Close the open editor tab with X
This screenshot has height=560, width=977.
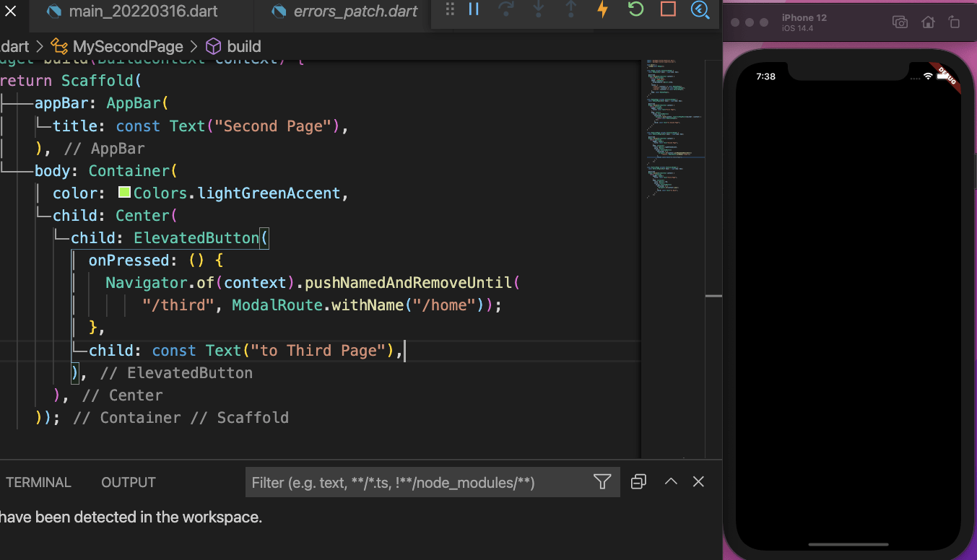pyautogui.click(x=11, y=12)
